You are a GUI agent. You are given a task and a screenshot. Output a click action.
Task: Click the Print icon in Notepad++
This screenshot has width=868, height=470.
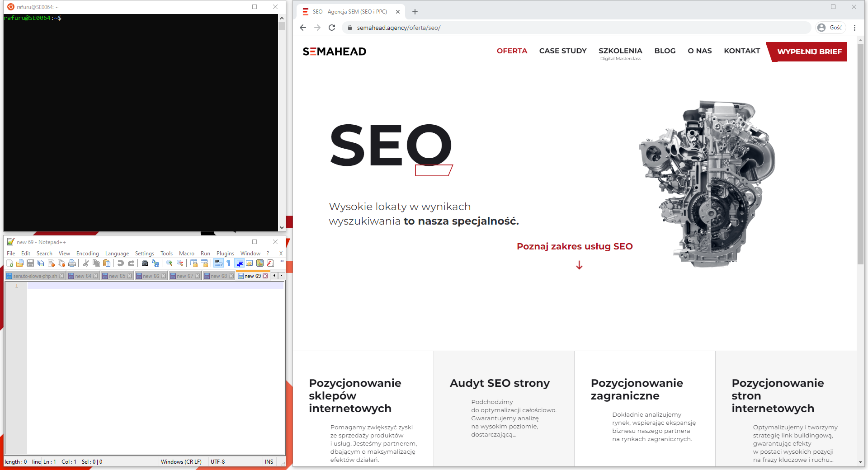coord(72,263)
